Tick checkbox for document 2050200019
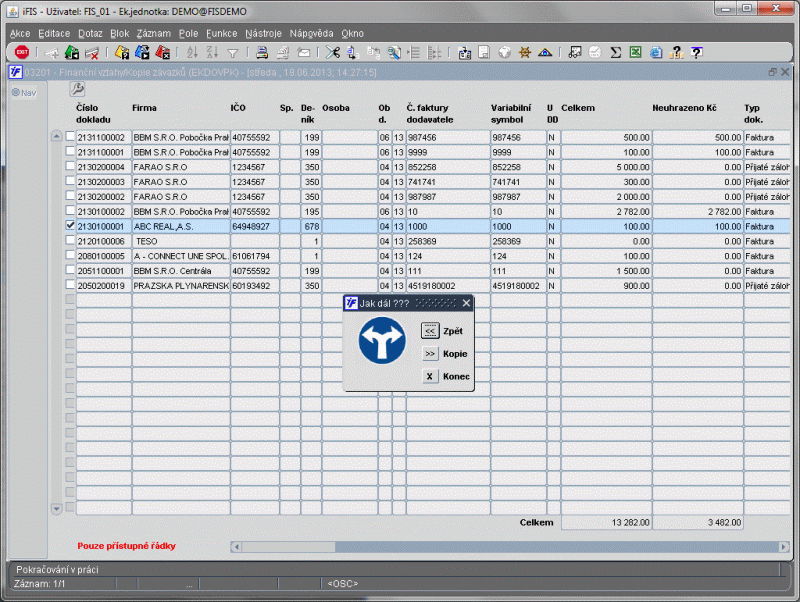 [x=70, y=284]
